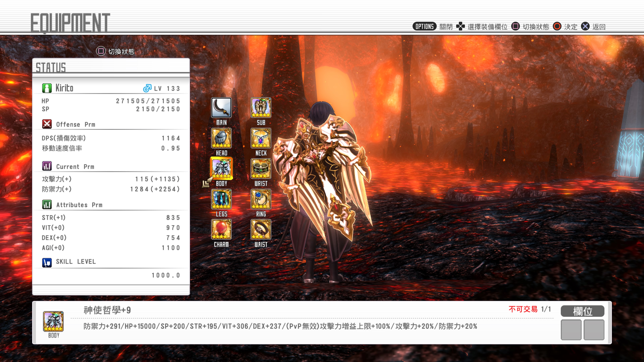
Task: Select the WAIST belt slot
Action: tap(261, 230)
